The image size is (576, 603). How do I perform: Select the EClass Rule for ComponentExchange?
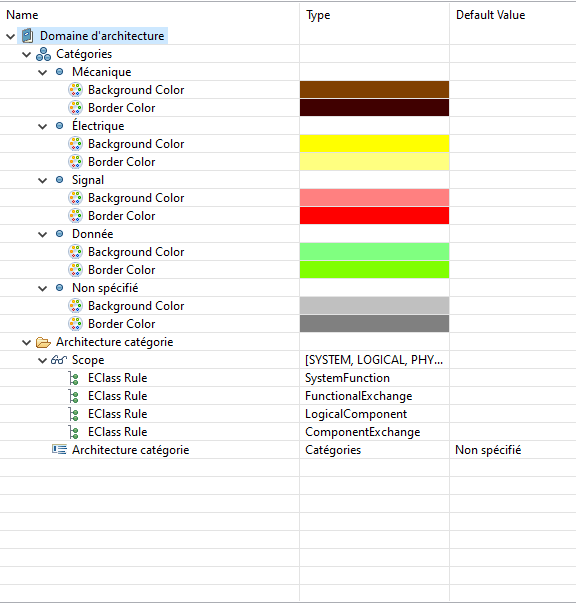(x=117, y=432)
